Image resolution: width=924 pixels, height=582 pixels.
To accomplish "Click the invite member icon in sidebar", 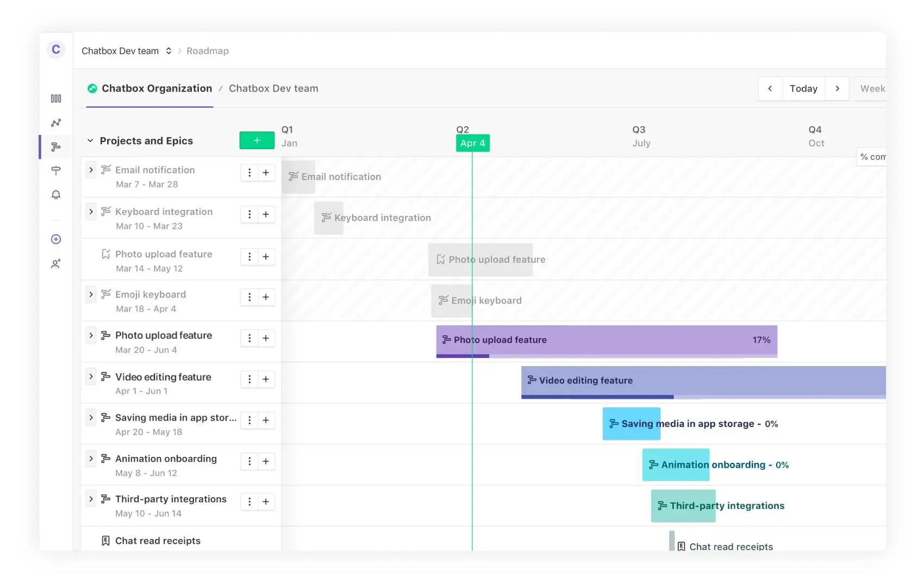I will click(x=56, y=264).
